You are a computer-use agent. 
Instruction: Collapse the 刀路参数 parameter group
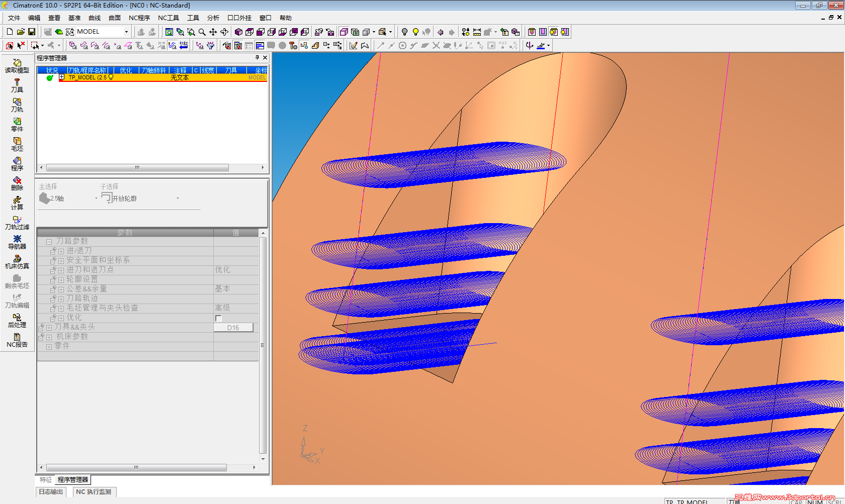point(49,242)
